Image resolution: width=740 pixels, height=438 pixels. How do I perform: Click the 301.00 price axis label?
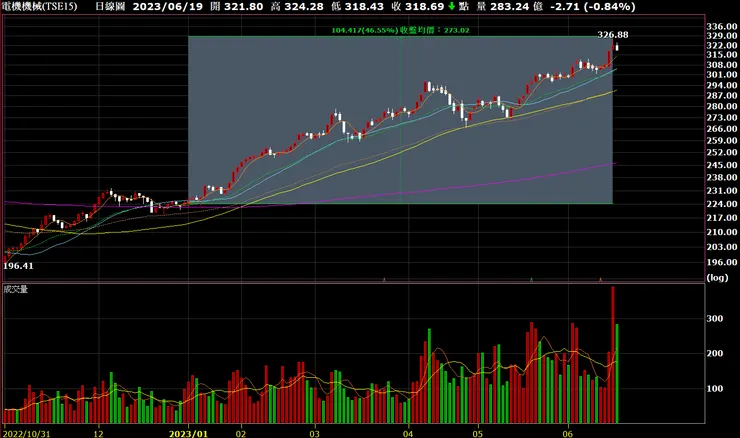point(722,75)
